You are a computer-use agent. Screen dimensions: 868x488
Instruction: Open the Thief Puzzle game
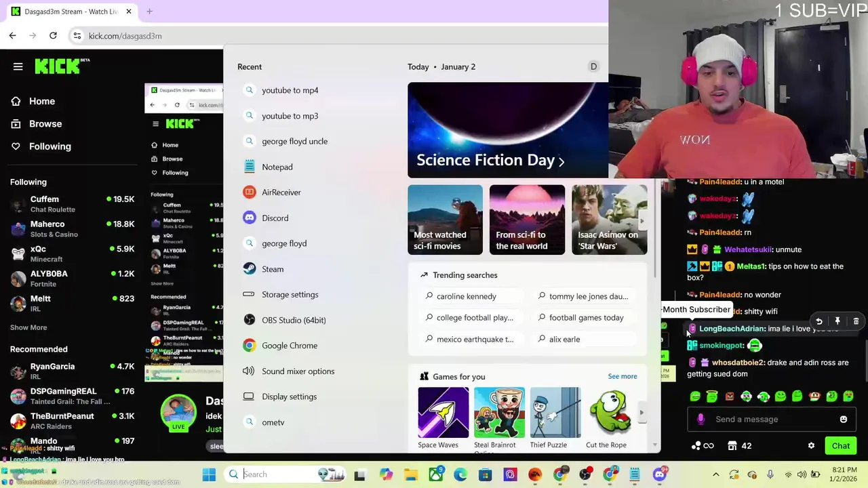point(555,418)
